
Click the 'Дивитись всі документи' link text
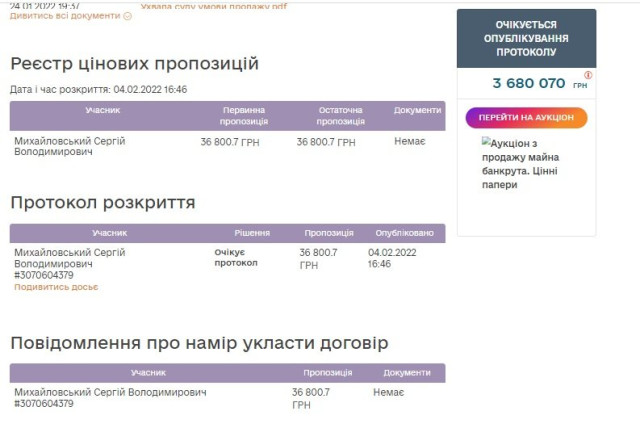coord(65,17)
